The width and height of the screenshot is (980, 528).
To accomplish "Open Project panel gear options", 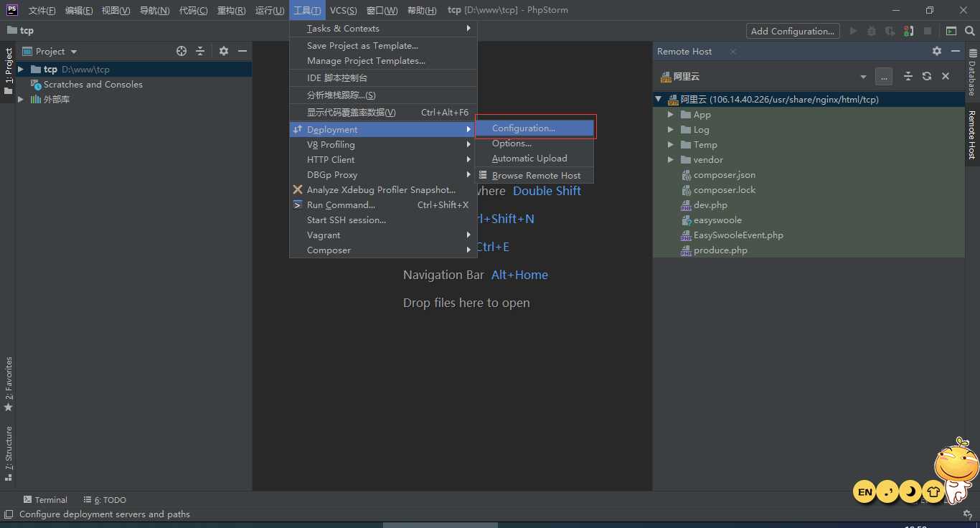I will click(x=224, y=51).
